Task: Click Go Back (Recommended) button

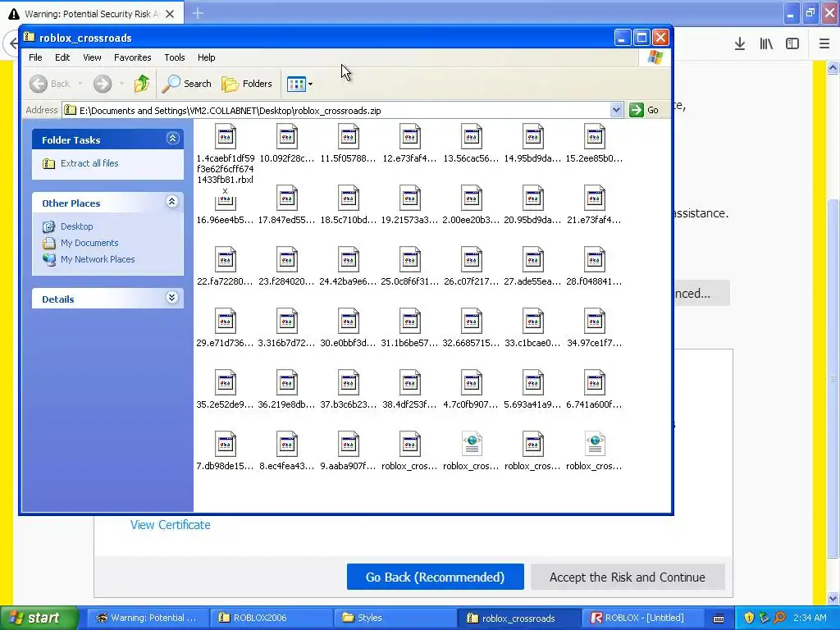Action: click(x=435, y=577)
